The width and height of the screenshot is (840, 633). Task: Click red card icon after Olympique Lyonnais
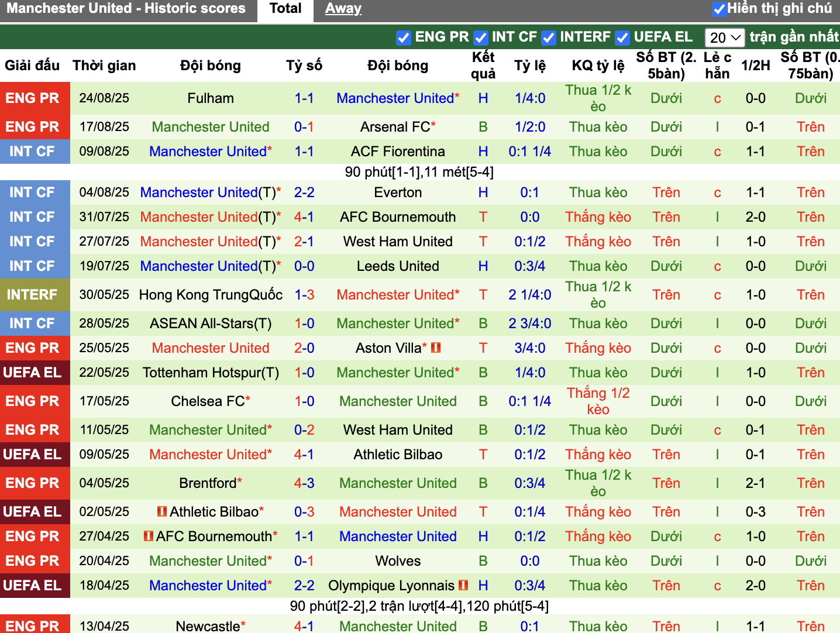(x=463, y=585)
